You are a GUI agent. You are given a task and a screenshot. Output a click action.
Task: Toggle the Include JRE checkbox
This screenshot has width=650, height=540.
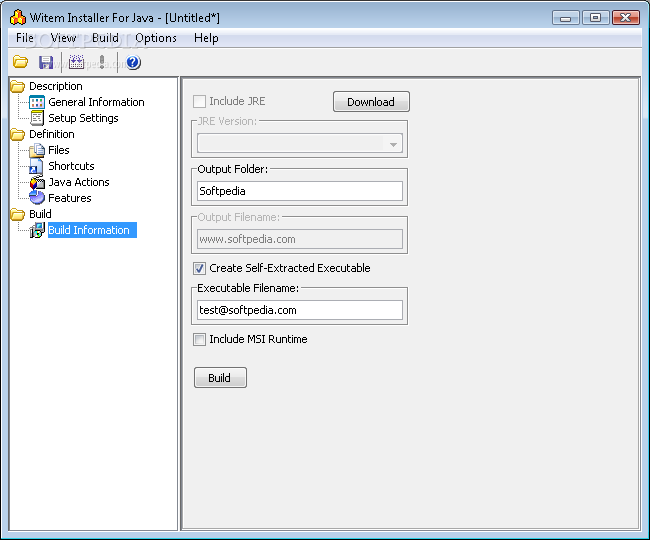click(199, 102)
